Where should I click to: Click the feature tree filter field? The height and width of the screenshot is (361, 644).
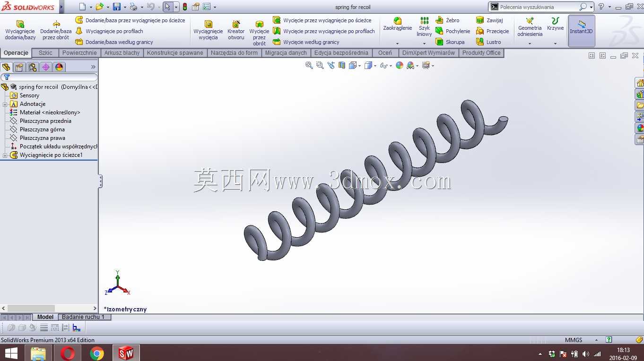(x=49, y=77)
